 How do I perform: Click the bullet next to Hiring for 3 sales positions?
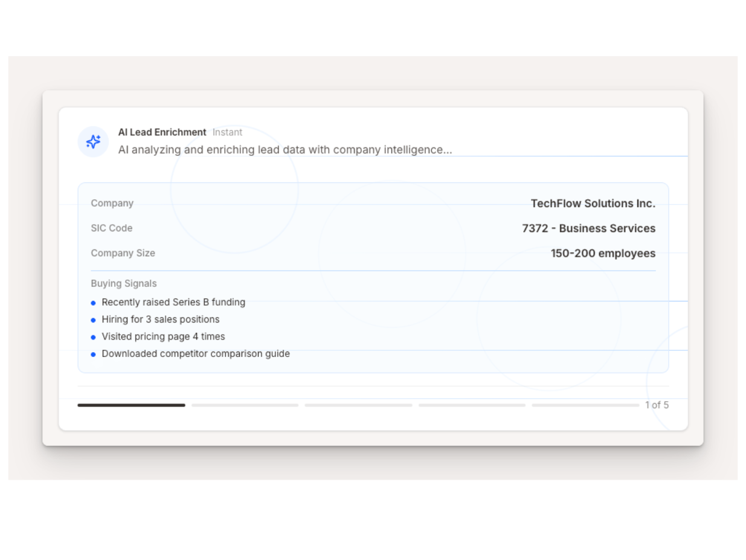[x=93, y=320]
